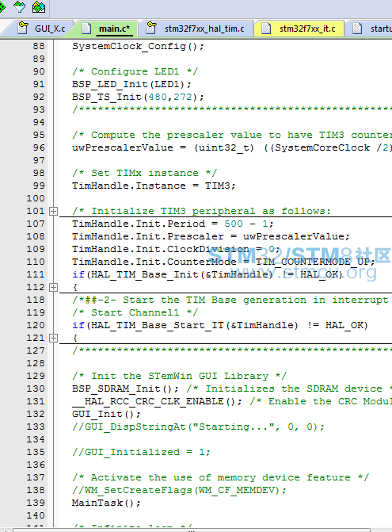Click TimHandle.Init.Period = 500 - 1; line

(173, 224)
